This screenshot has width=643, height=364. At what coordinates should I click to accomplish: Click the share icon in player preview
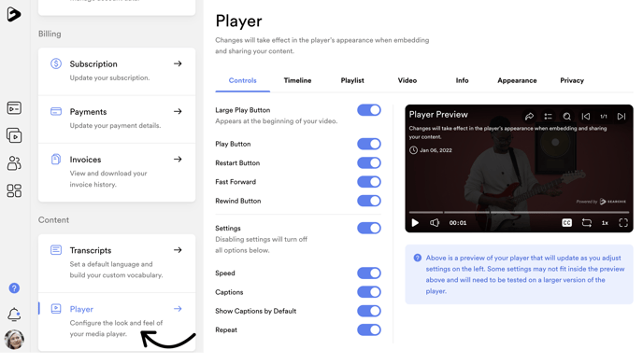pos(529,117)
